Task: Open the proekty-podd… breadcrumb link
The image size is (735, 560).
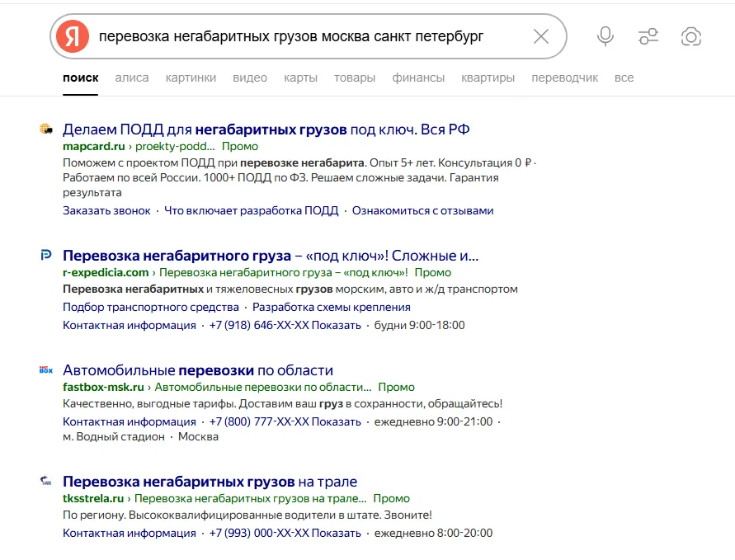Action: 175,146
